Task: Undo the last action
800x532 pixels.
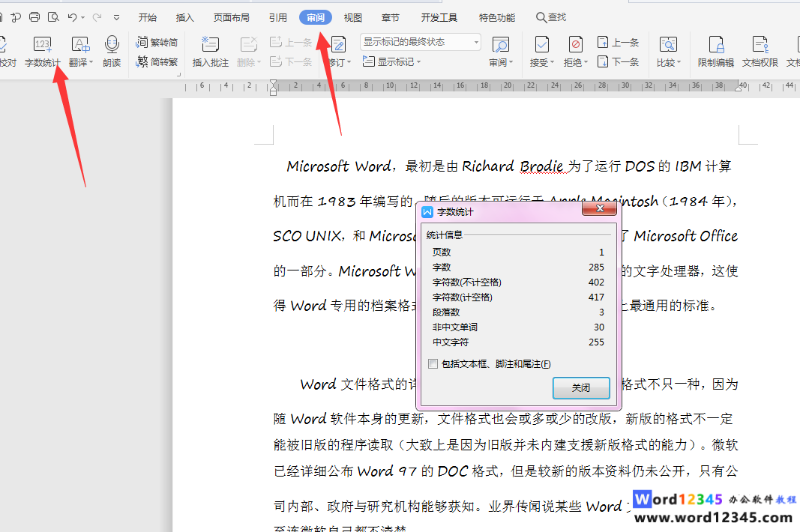Action: tap(72, 17)
